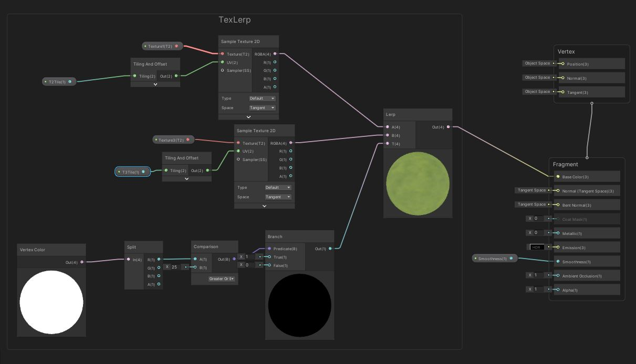Viewport: 636px width, 364px height.
Task: Collapse the Tiling And Offset node with its chevron
Action: 155,83
